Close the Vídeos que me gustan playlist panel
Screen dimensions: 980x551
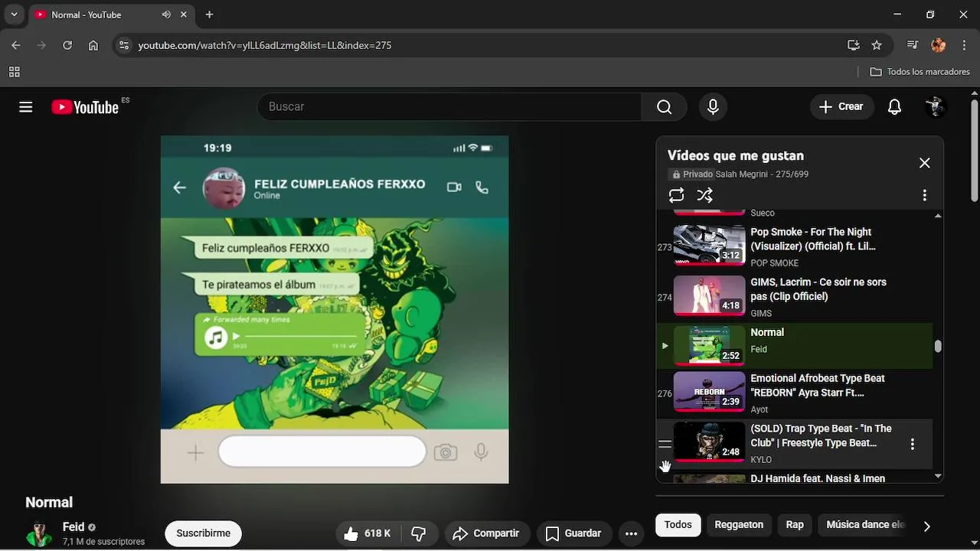click(x=925, y=163)
